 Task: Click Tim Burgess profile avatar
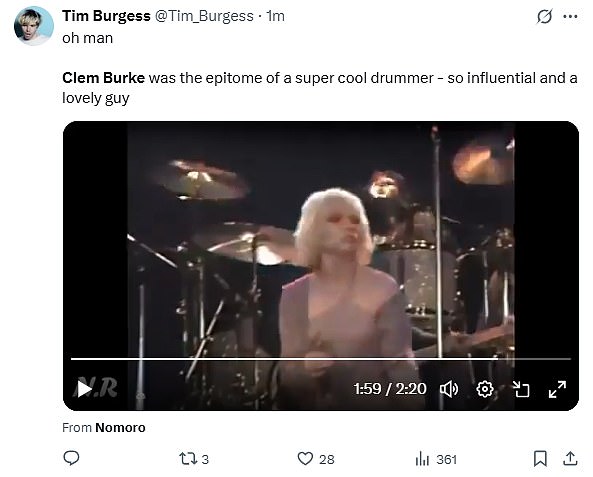[33, 26]
